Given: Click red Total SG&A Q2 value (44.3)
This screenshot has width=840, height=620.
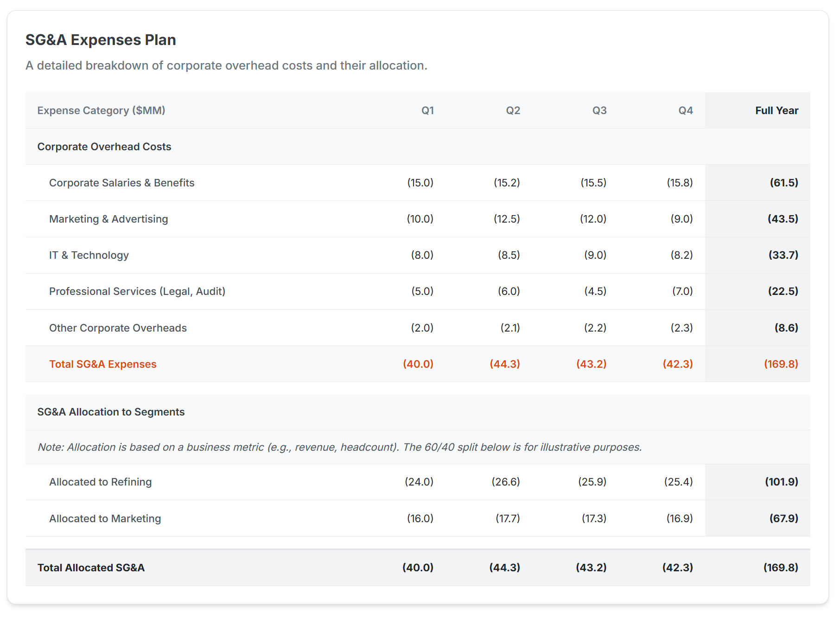Looking at the screenshot, I should coord(505,364).
